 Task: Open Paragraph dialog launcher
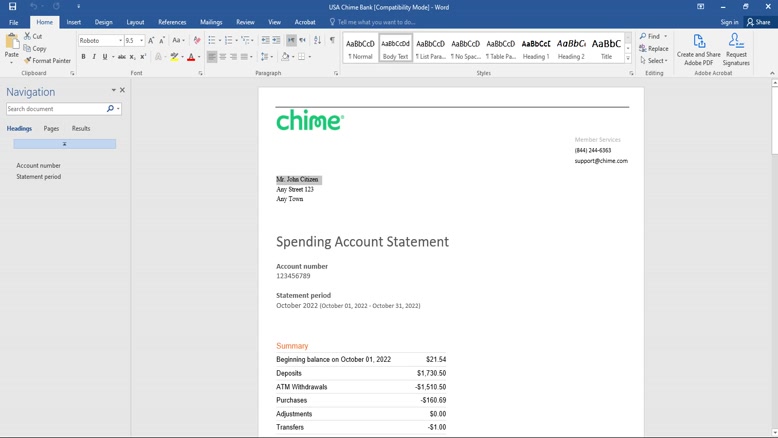336,73
